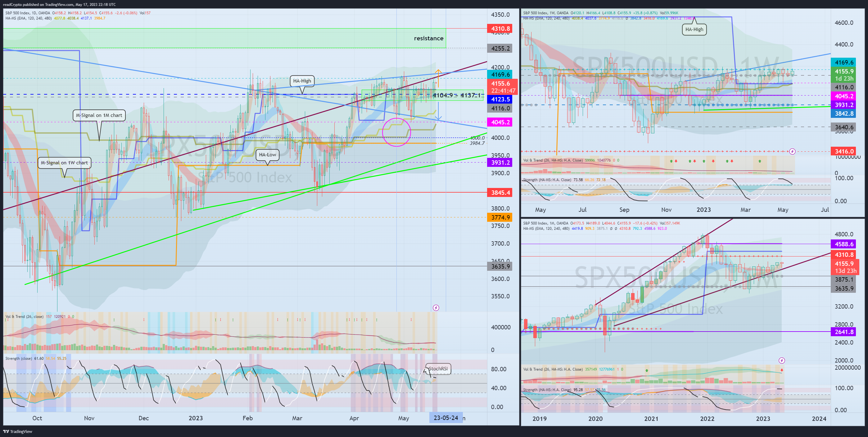Click the 4000.0 level text on daily chart
The height and width of the screenshot is (437, 868).
pyautogui.click(x=477, y=138)
